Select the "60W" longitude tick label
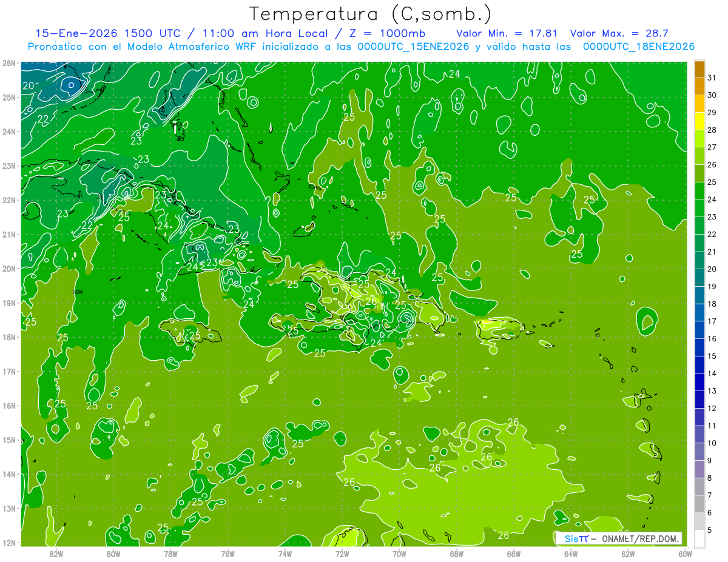The image size is (728, 562). 684,554
